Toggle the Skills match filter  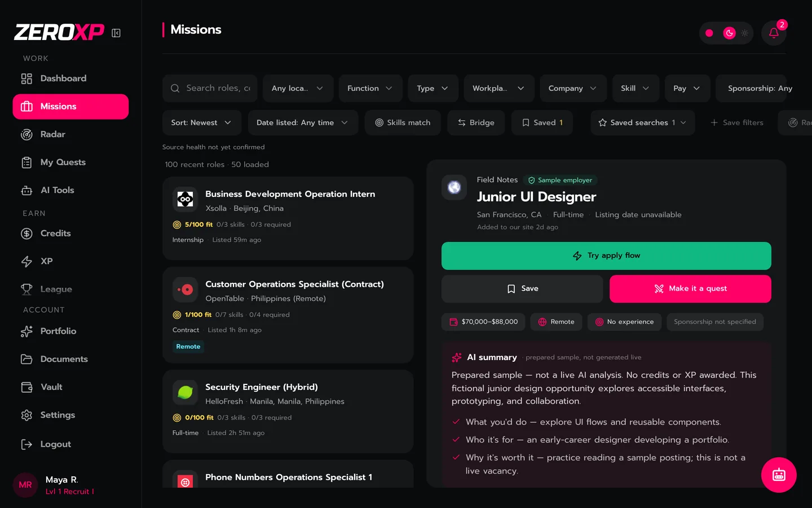403,122
